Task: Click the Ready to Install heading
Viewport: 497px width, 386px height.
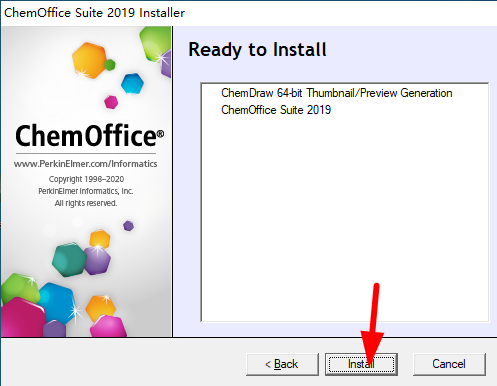Action: click(x=257, y=50)
